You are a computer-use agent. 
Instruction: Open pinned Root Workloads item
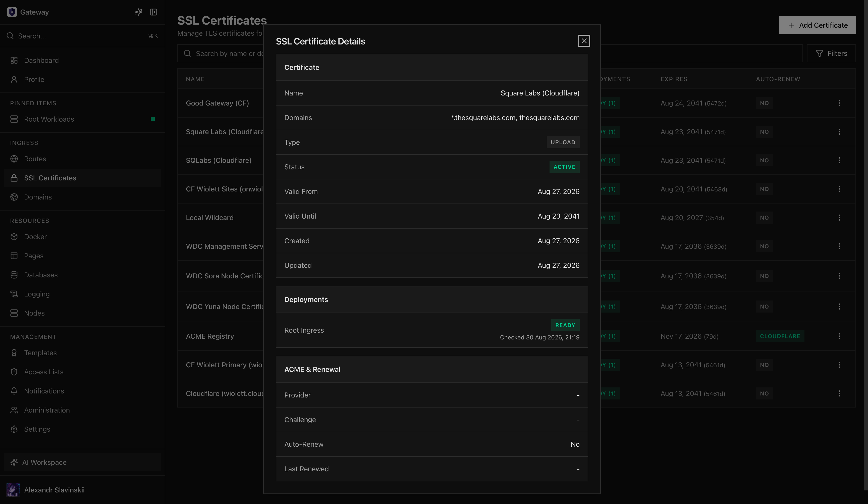82,119
